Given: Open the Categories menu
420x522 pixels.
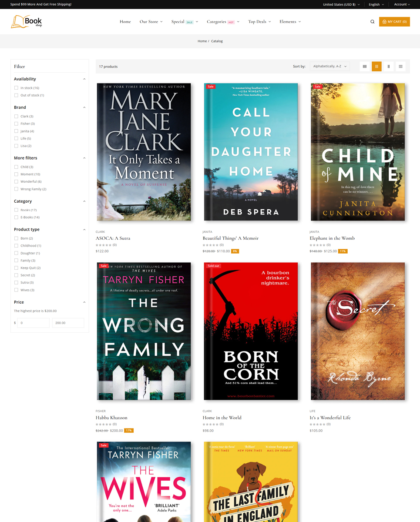Looking at the screenshot, I should (x=223, y=22).
